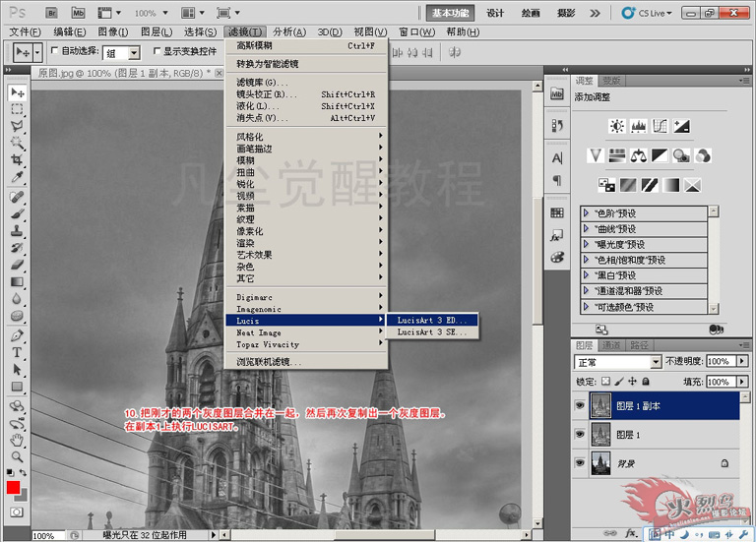The image size is (756, 542).
Task: Expand "曲线"预设 list
Action: [x=587, y=228]
